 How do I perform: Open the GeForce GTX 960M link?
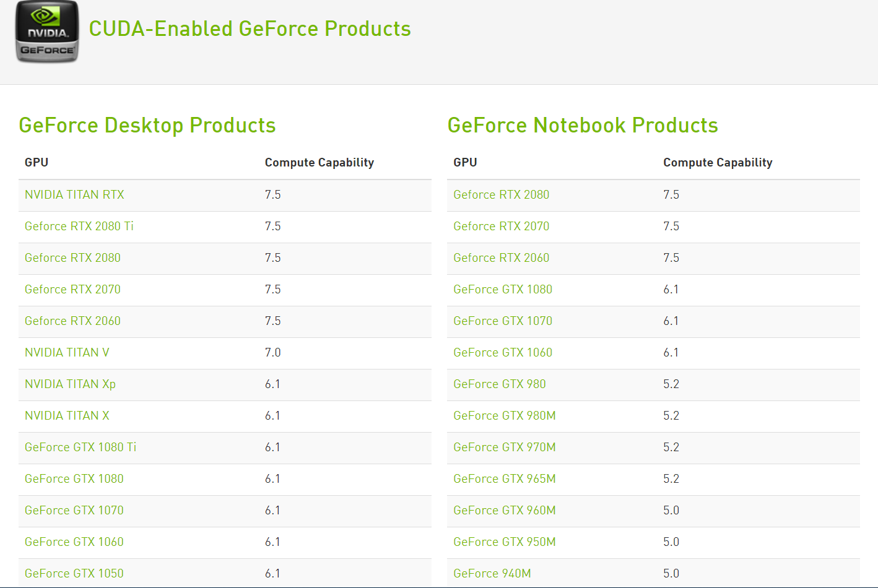tap(505, 511)
